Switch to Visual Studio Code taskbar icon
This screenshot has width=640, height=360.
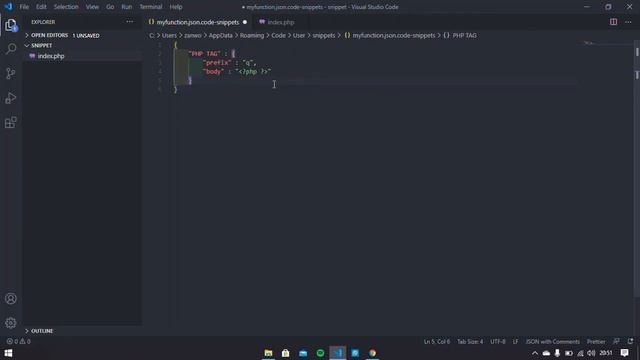point(338,353)
